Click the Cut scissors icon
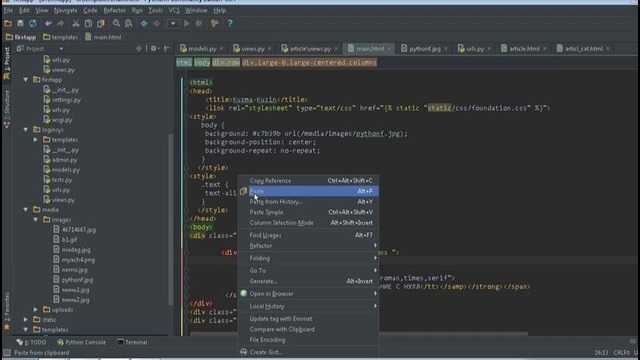640x360 pixels. (76, 23)
